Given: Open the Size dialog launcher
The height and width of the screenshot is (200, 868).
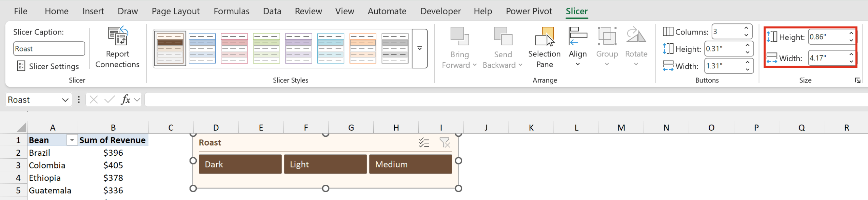Looking at the screenshot, I should click(x=857, y=80).
